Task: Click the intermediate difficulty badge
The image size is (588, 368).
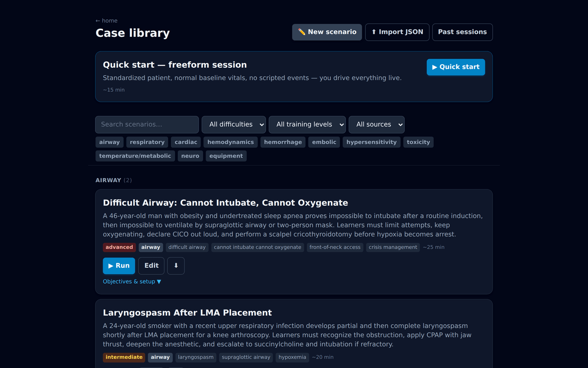Action: 124,357
